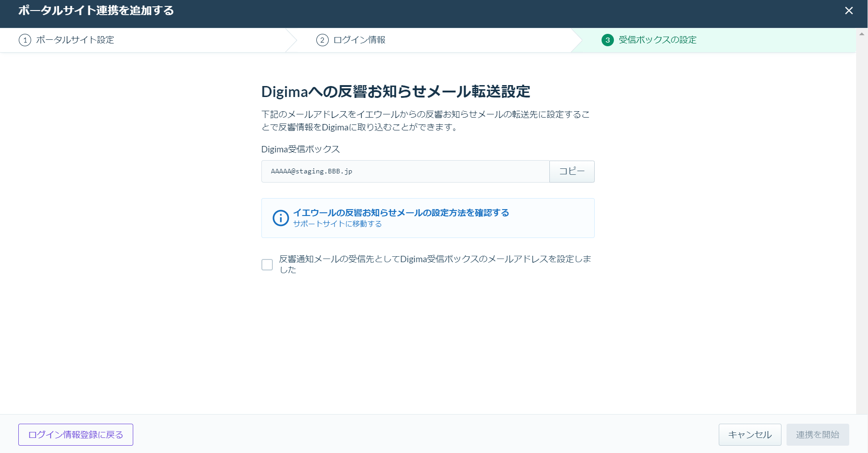Cancel with the キャンセル button
Viewport: 868px width, 453px height.
[750, 435]
